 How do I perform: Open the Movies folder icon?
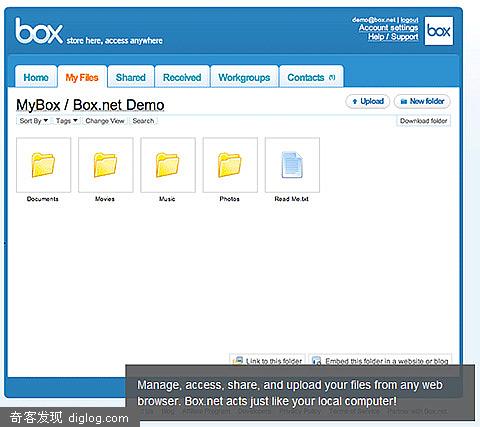(106, 165)
